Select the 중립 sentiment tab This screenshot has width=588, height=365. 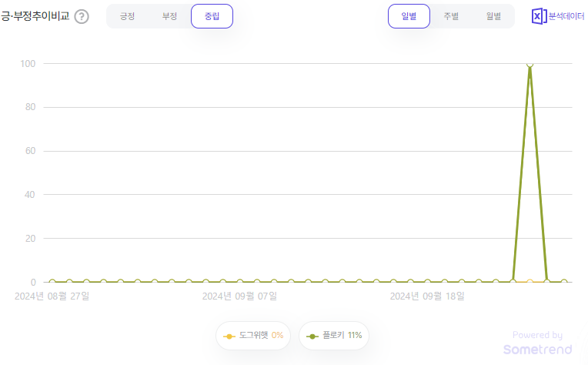(212, 16)
